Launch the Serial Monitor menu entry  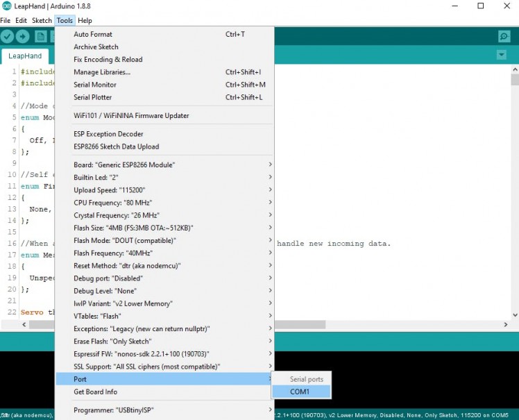164,85
